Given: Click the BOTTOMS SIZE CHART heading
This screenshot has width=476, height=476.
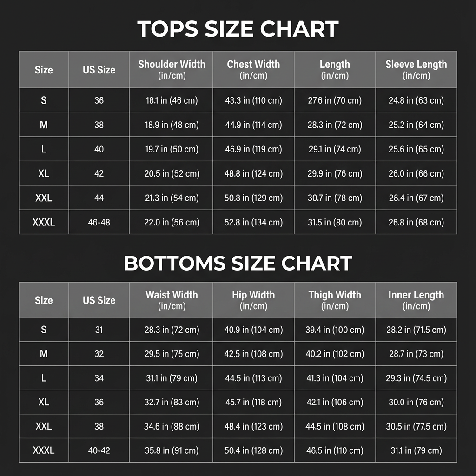Looking at the screenshot, I should click(x=238, y=263).
